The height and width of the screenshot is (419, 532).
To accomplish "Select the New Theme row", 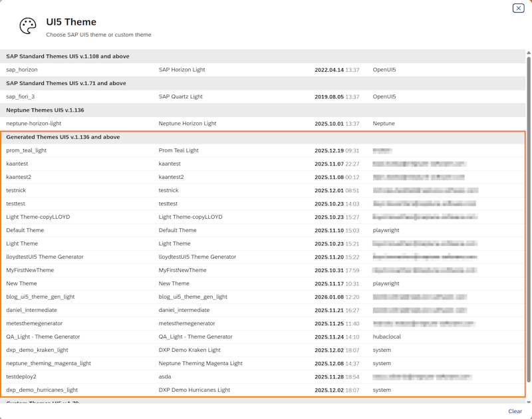I will [263, 283].
